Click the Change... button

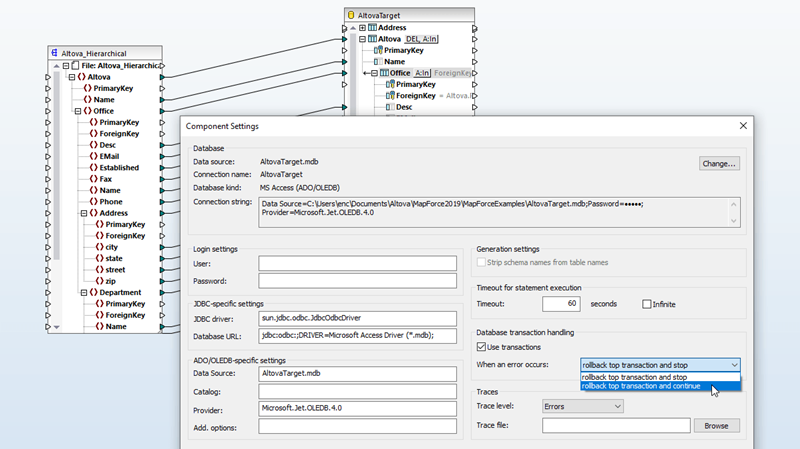[x=719, y=163]
